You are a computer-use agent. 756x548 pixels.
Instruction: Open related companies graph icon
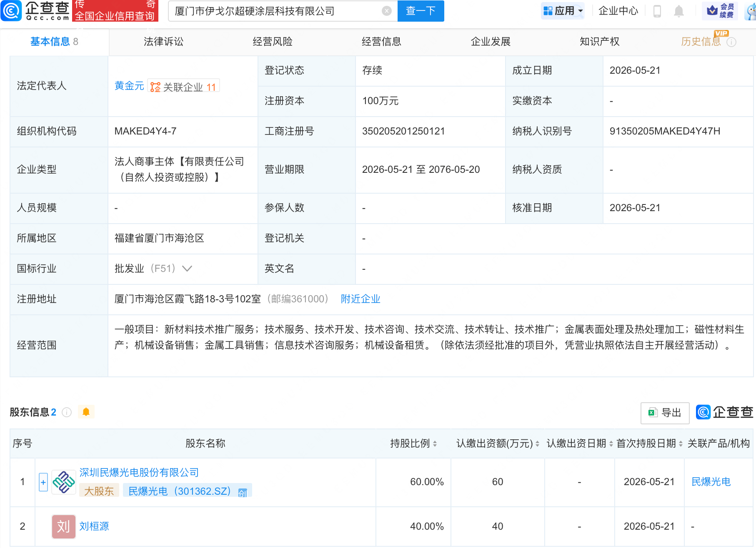pos(155,87)
